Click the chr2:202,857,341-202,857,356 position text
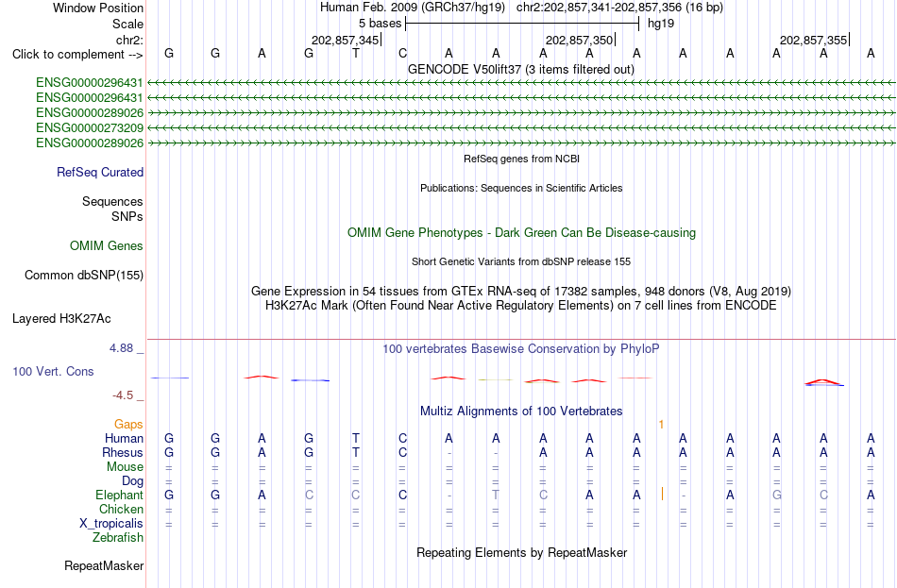Viewport: 897px width, 588px height. (x=619, y=8)
